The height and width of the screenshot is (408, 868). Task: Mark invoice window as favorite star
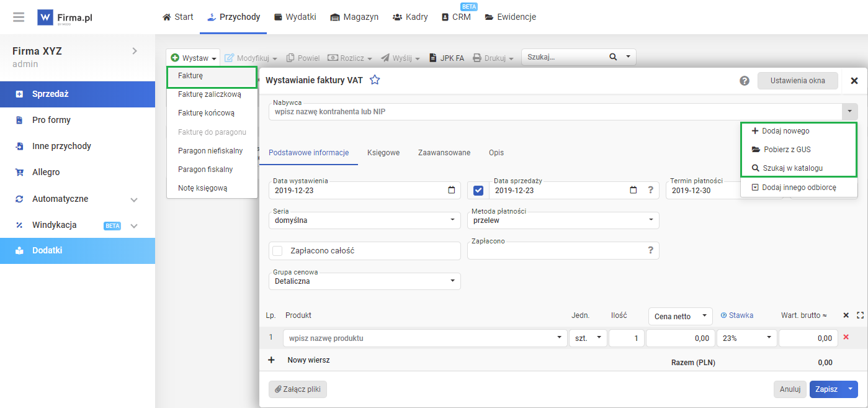pos(375,80)
